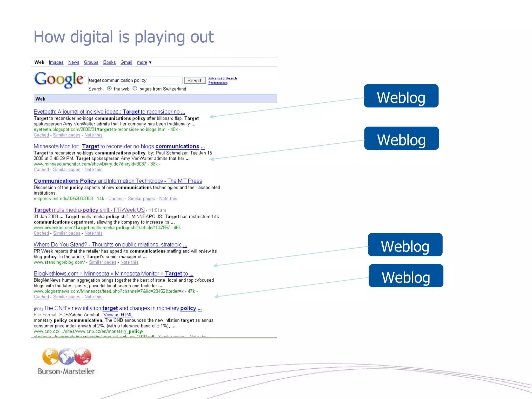
Task: Open Advanced Search link
Action: click(223, 78)
